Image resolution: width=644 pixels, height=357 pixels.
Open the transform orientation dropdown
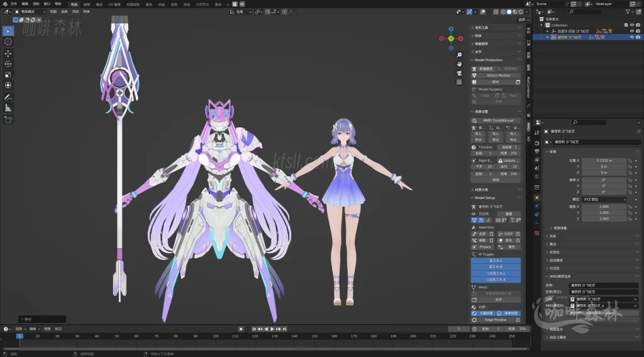coord(240,12)
